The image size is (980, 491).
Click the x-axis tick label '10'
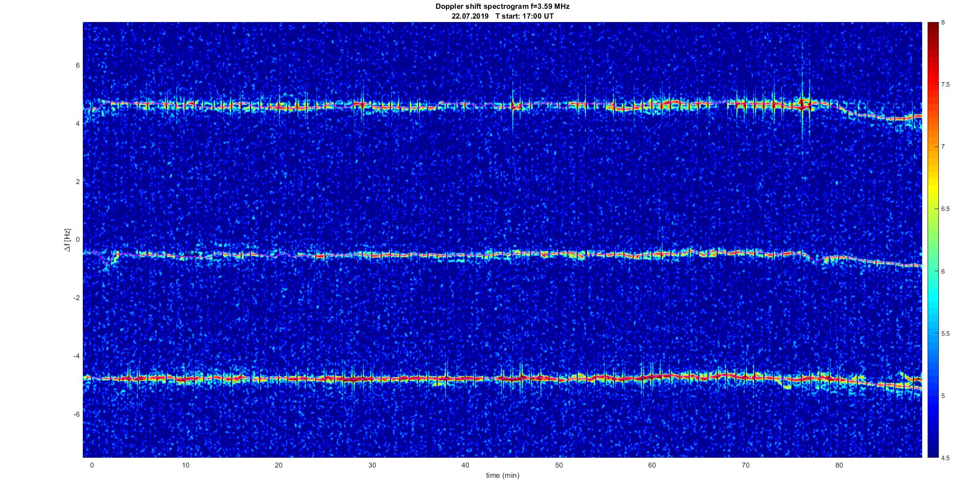(185, 465)
